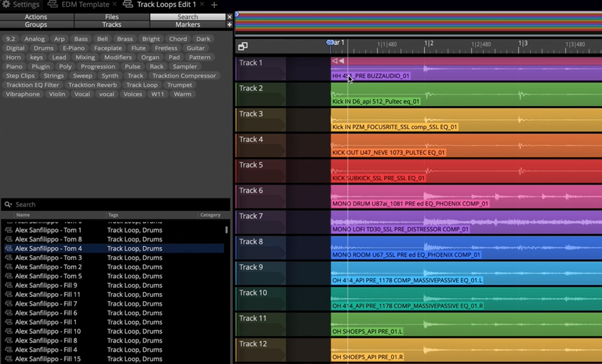Select Alex Sanfilippo - Fill 9 loop
Viewport: 602px width, 364px height.
point(46,285)
